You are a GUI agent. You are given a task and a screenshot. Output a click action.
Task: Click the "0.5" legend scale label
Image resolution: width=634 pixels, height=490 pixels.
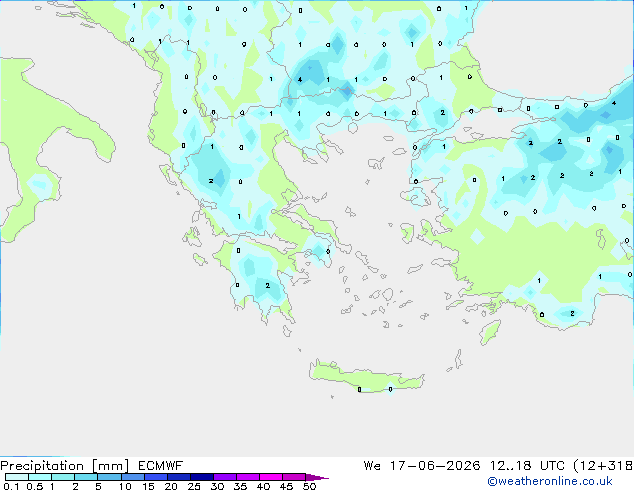(35, 486)
